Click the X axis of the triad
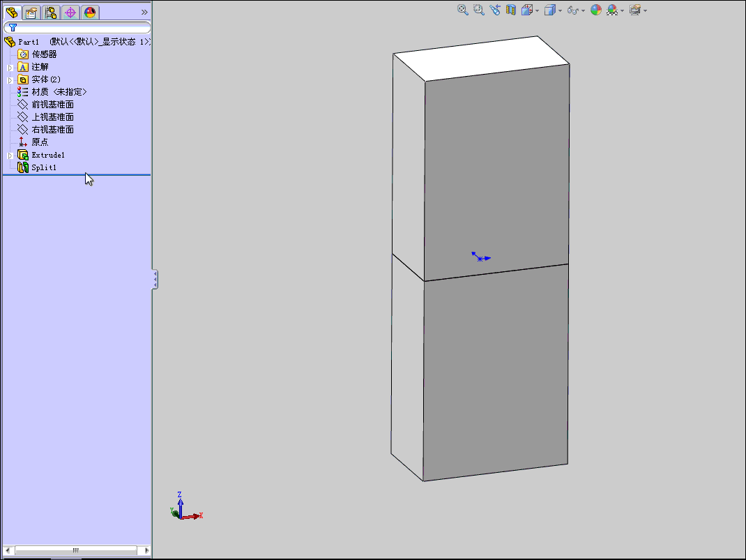This screenshot has width=746, height=560. click(193, 516)
